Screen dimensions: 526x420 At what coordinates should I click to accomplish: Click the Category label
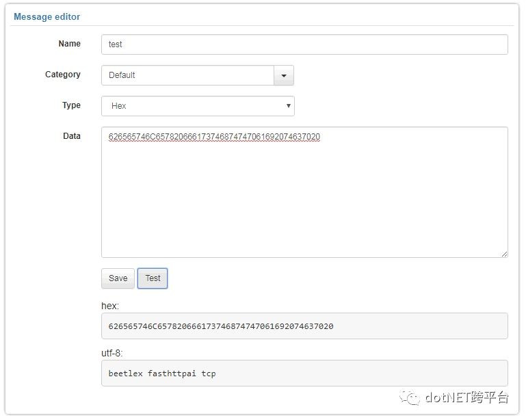pyautogui.click(x=63, y=75)
